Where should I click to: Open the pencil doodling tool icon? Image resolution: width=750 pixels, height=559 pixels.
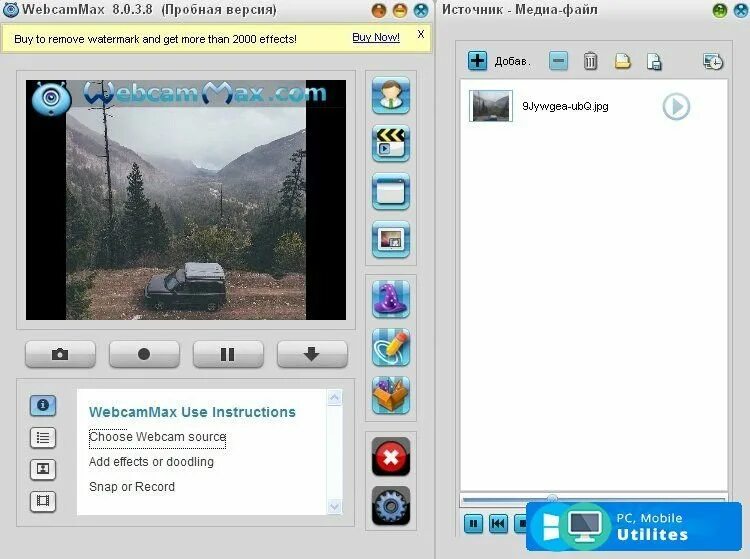391,348
